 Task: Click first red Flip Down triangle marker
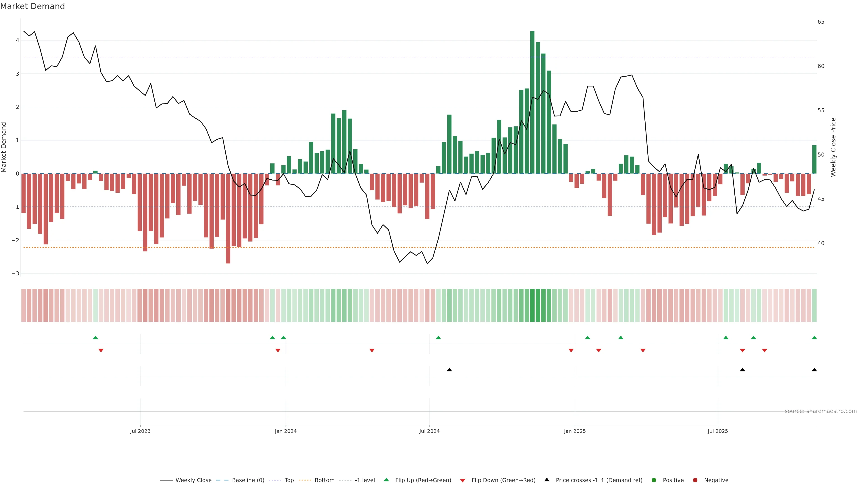101,351
